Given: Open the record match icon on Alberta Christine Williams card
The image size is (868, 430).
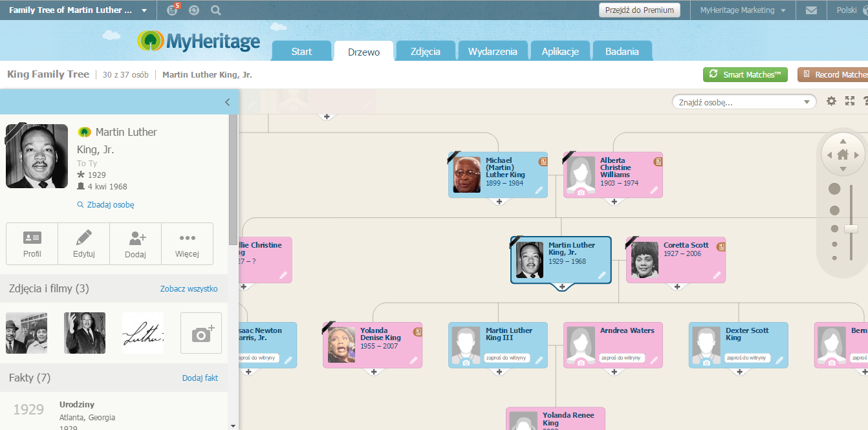Looking at the screenshot, I should (658, 162).
